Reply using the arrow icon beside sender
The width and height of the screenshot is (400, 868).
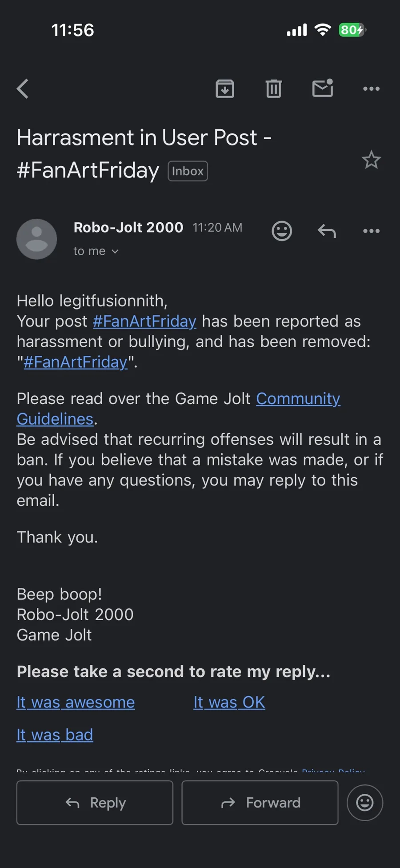(x=327, y=231)
